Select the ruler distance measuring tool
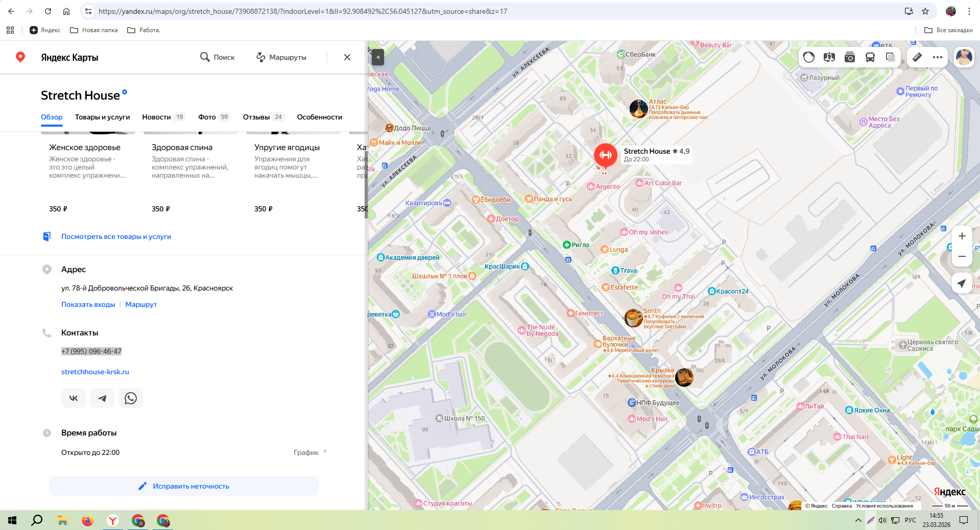Viewport: 980px width, 530px height. [917, 57]
